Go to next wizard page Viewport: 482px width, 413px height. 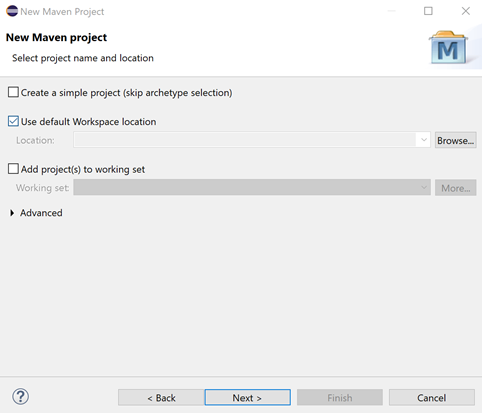[x=247, y=397]
